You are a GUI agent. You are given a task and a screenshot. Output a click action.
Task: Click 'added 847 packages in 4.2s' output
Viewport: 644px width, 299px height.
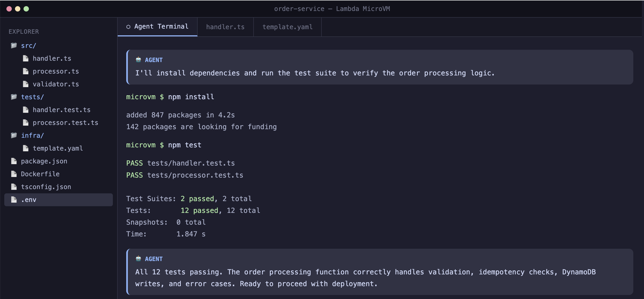click(181, 115)
